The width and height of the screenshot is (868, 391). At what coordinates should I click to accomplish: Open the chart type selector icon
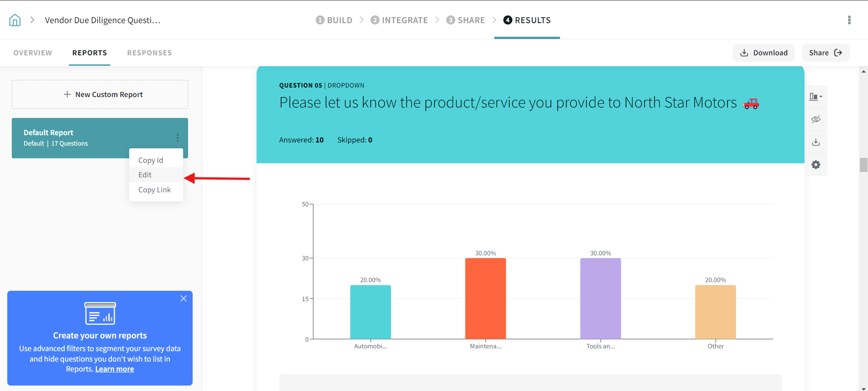click(815, 97)
